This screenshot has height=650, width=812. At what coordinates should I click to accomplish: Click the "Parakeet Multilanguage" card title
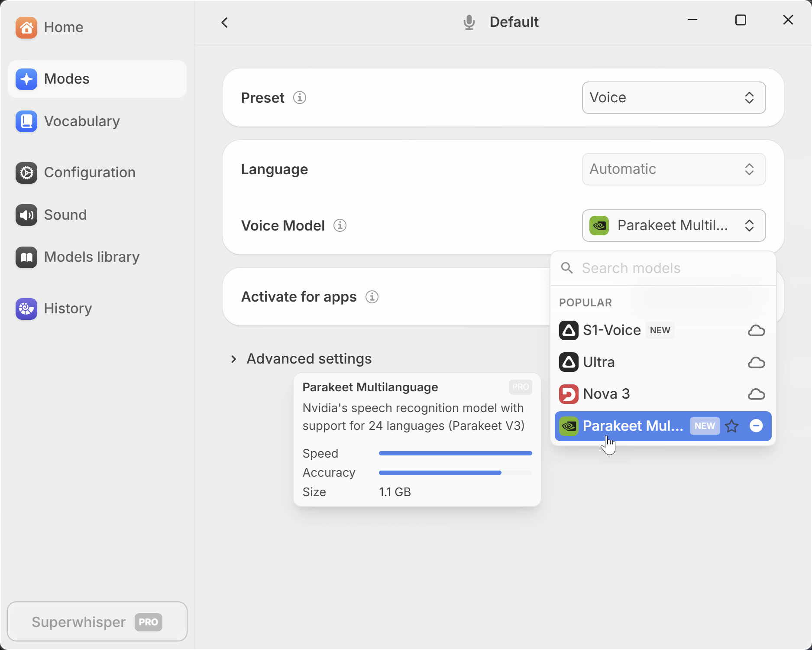click(370, 387)
